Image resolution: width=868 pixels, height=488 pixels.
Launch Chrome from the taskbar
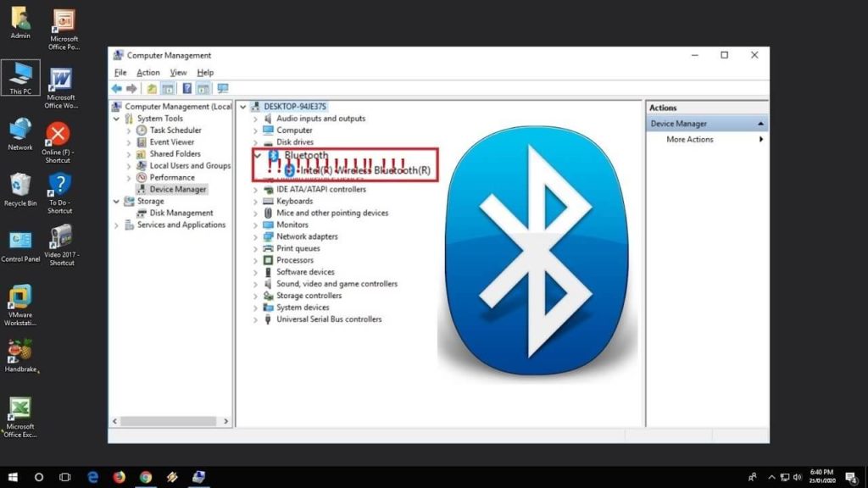coord(146,477)
